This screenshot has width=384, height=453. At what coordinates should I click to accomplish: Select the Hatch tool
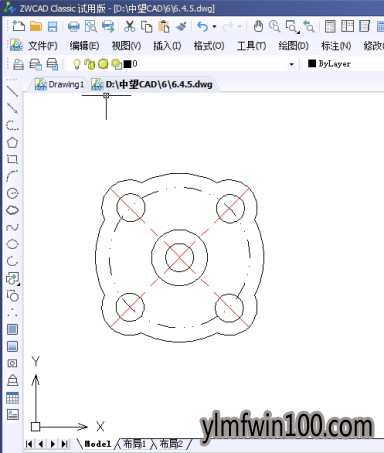coord(12,330)
